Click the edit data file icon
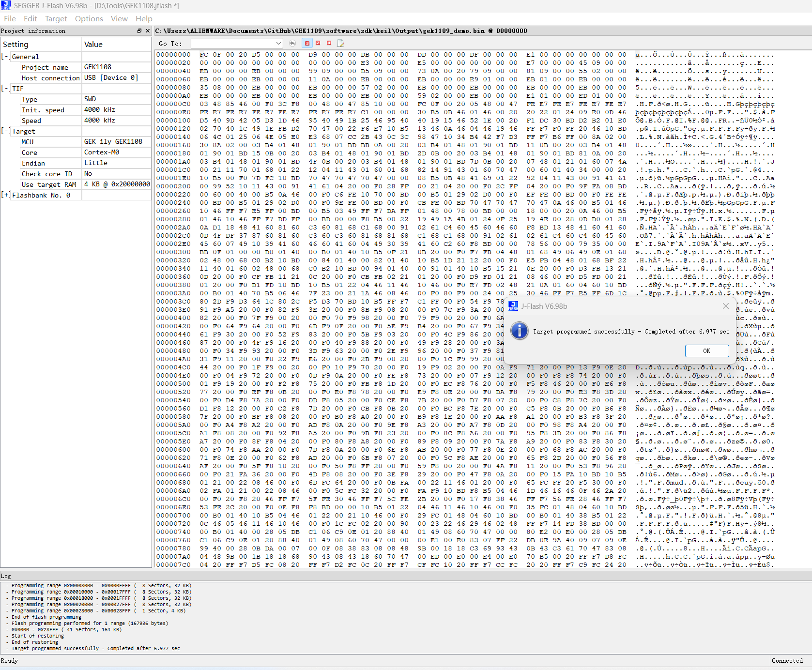The height and width of the screenshot is (670, 812). tap(341, 44)
